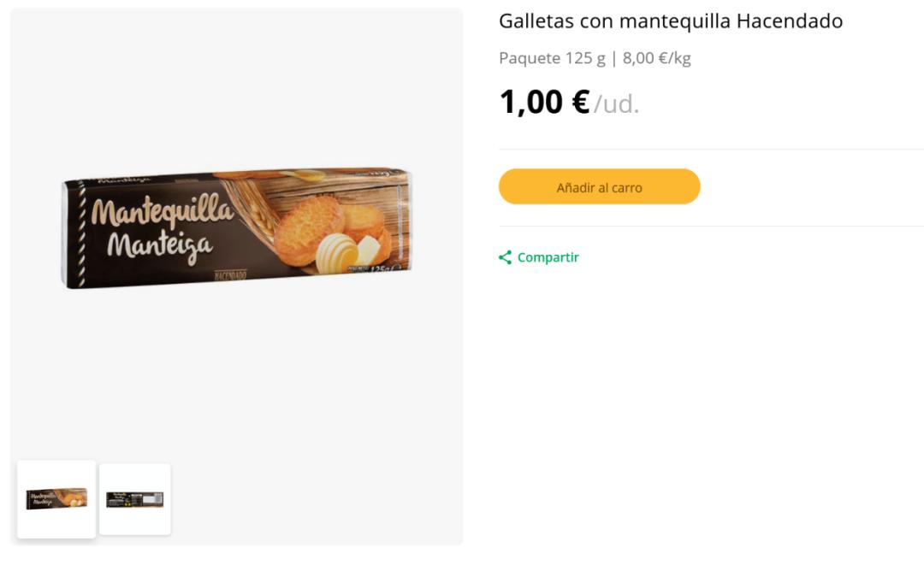Click the divider line above Añadir al carro

(x=711, y=150)
